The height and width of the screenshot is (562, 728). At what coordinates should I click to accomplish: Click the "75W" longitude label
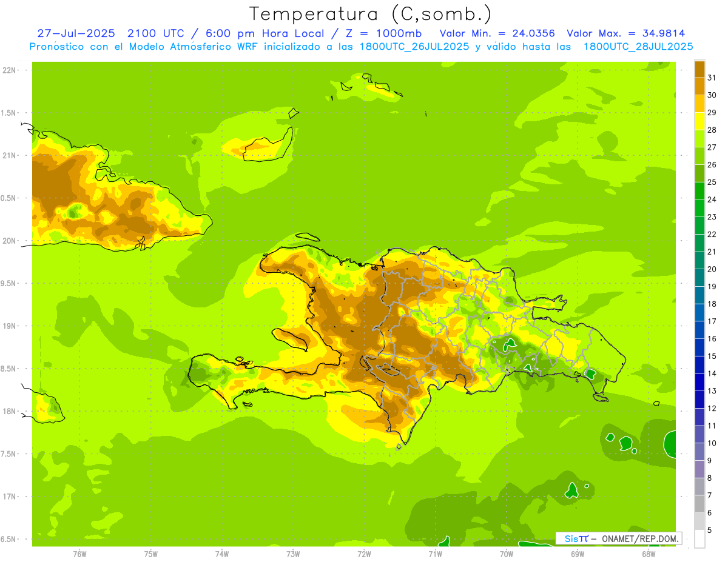point(151,554)
